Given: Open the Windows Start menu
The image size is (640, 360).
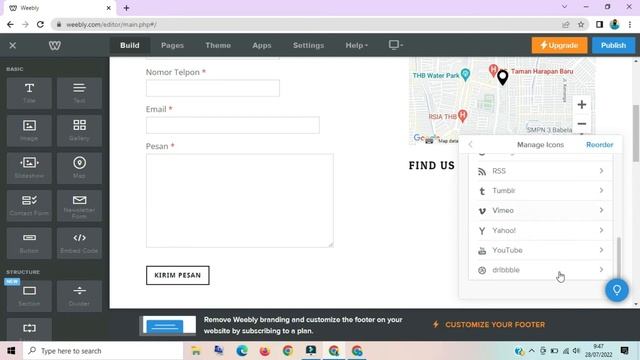Looking at the screenshot, I should coord(11,351).
